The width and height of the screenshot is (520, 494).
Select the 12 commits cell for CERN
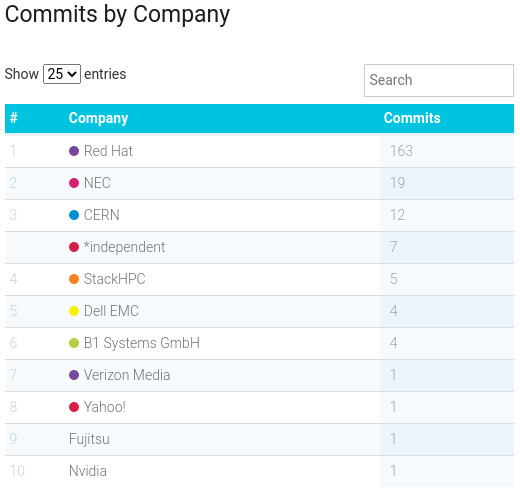coord(447,215)
